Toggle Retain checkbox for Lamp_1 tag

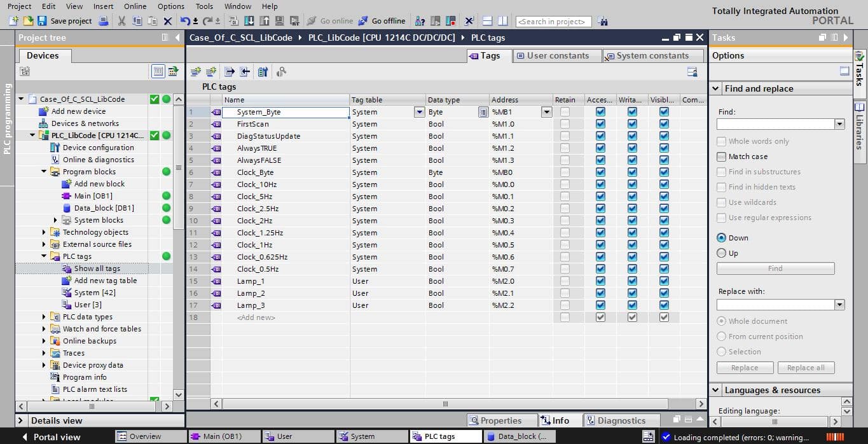click(565, 281)
